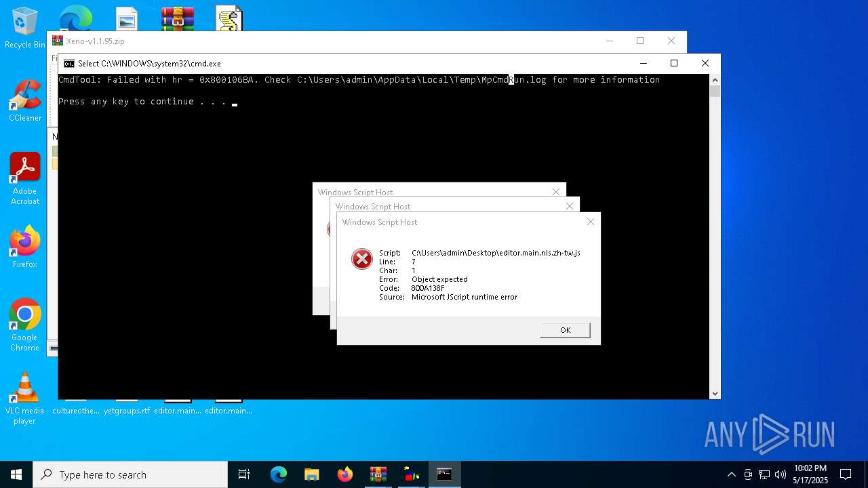Click the Xeno-v1.1.95.zip window title icon
The width and height of the screenshot is (868, 488).
pos(58,41)
